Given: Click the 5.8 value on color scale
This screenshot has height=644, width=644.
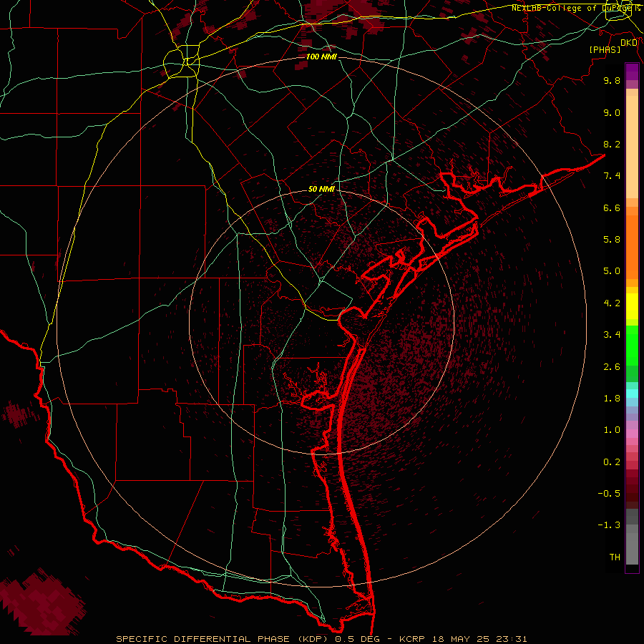Looking at the screenshot, I should click(x=612, y=240).
